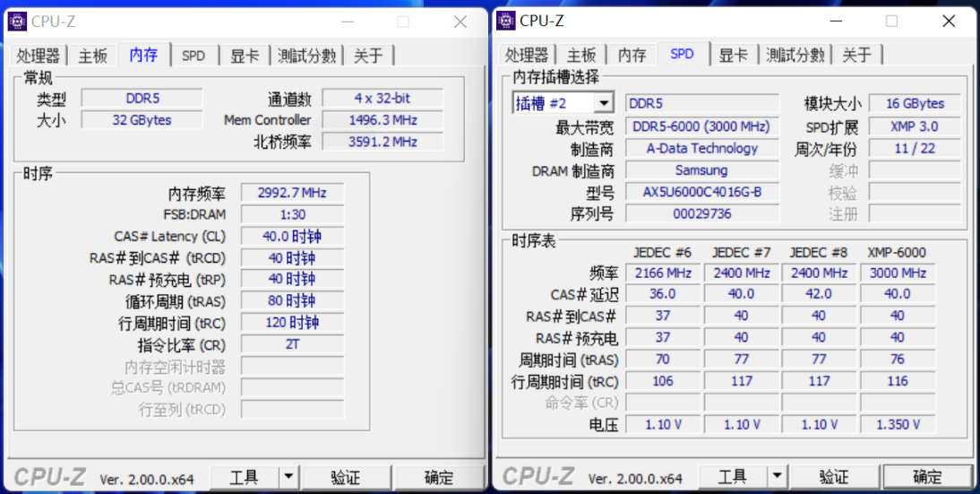Viewport: 980px width, 494px height.
Task: Minimize the right CPU-Z window
Action: pos(837,22)
